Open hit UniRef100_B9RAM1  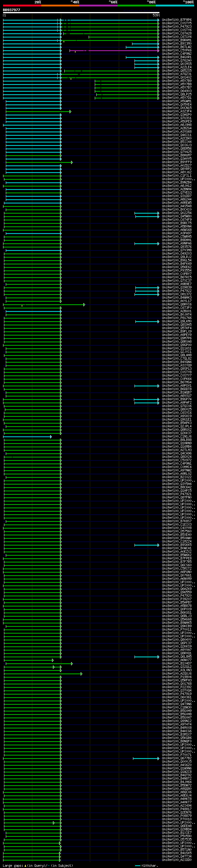(x=176, y=40)
